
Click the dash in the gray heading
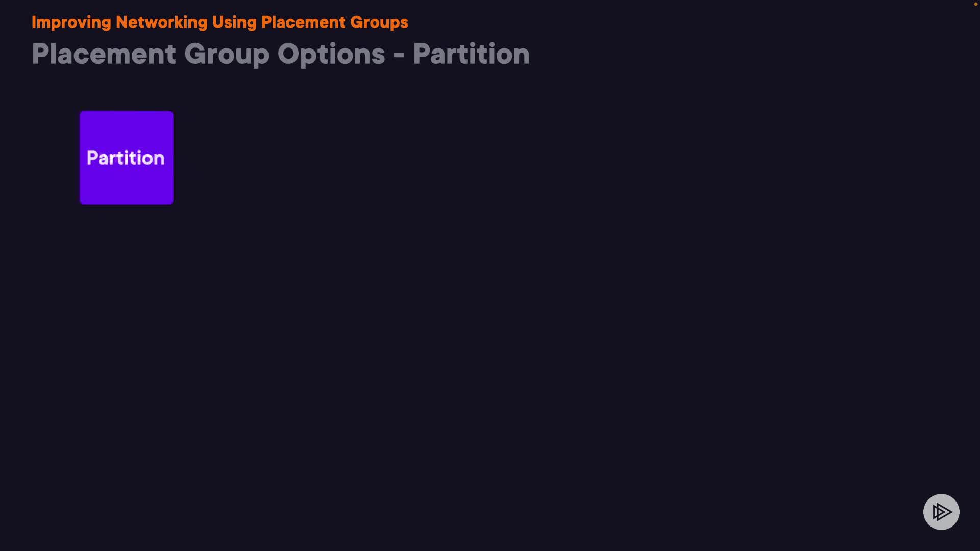click(399, 55)
